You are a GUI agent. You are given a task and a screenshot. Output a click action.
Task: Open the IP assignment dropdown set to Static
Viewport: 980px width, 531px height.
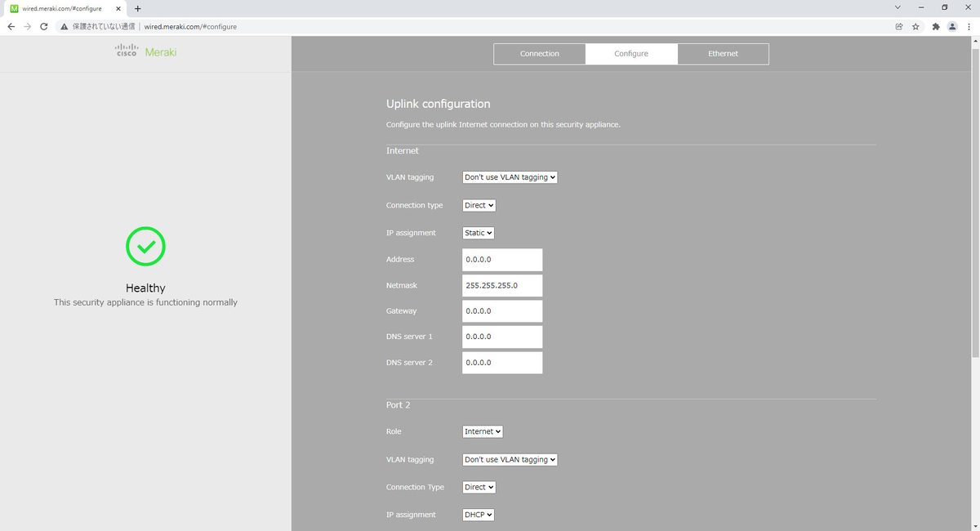coord(478,232)
